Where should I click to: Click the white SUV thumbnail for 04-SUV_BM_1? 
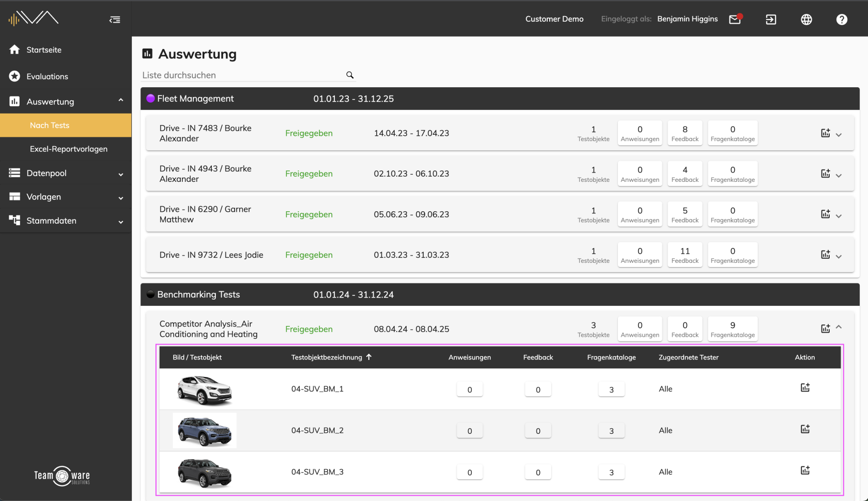205,390
